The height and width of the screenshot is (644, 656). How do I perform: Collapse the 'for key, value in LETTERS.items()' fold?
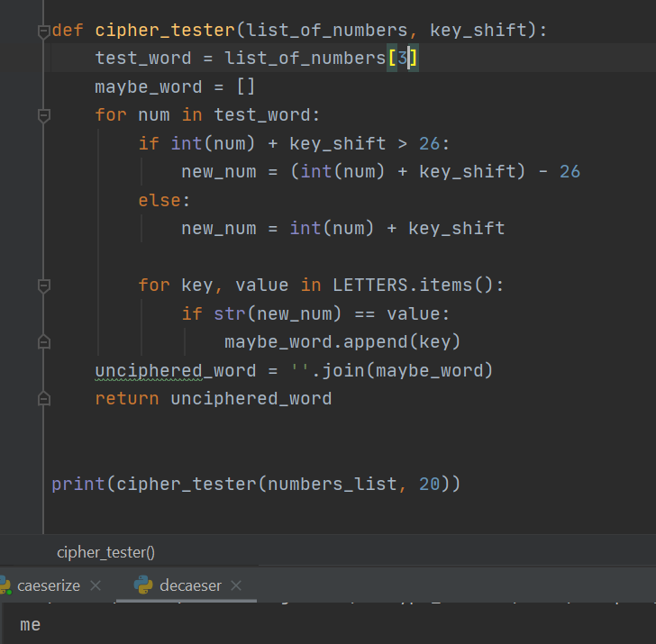[x=44, y=286]
